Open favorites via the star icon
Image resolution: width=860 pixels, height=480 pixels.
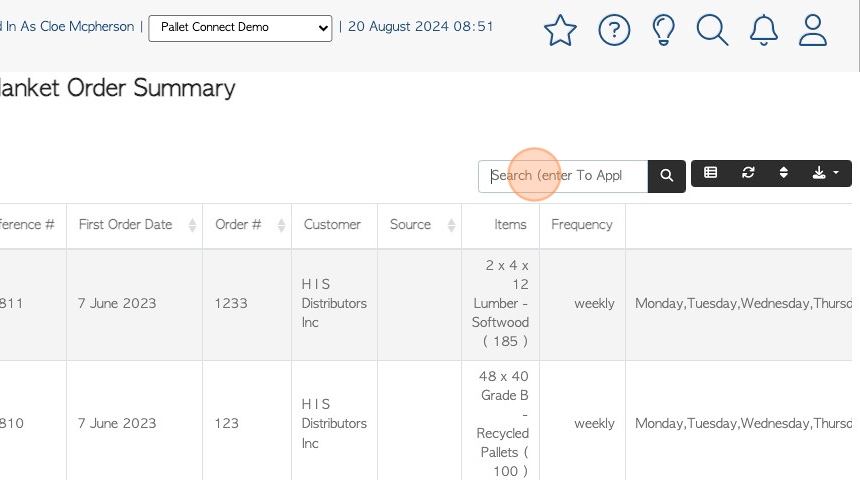coord(560,30)
